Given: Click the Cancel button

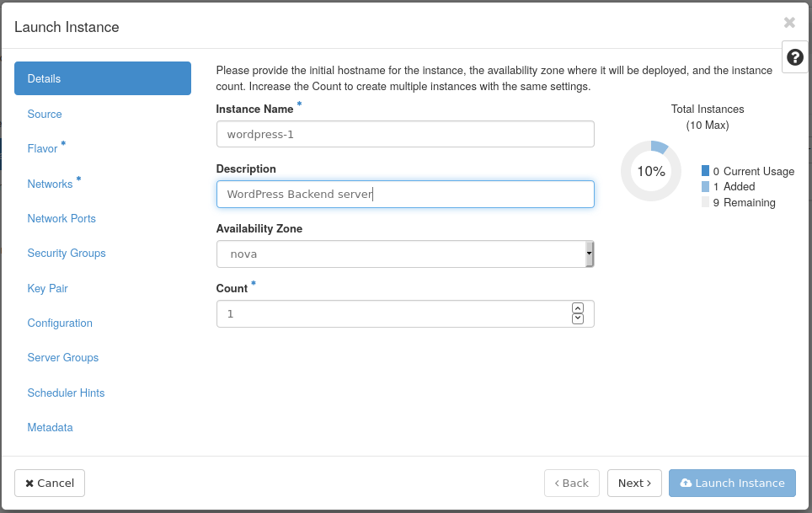Looking at the screenshot, I should point(50,483).
